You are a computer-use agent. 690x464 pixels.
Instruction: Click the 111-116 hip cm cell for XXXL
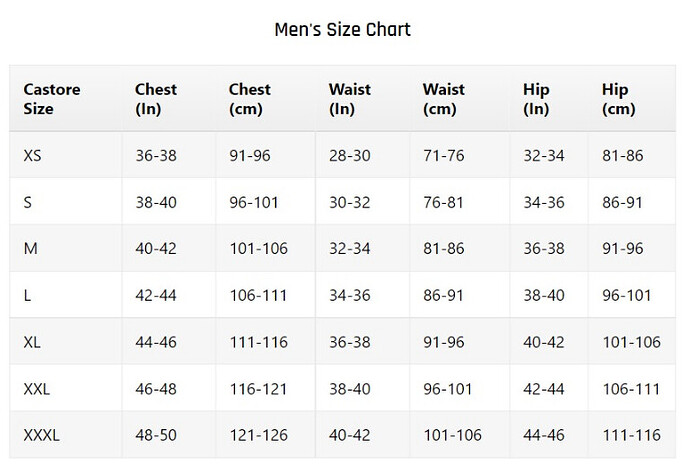(631, 435)
